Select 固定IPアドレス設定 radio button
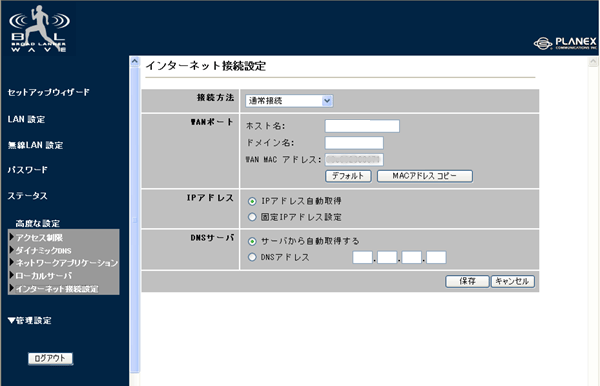The image size is (600, 386). tap(252, 217)
